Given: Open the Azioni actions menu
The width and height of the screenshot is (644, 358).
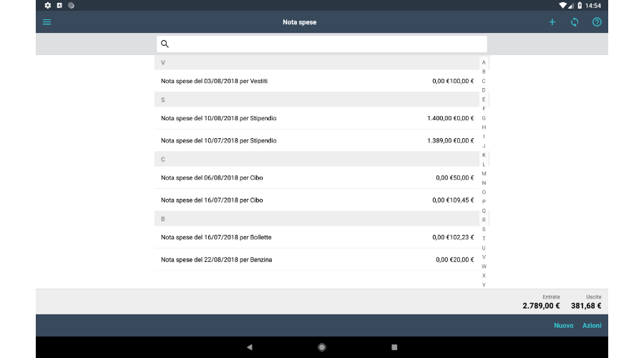Looking at the screenshot, I should (x=591, y=326).
